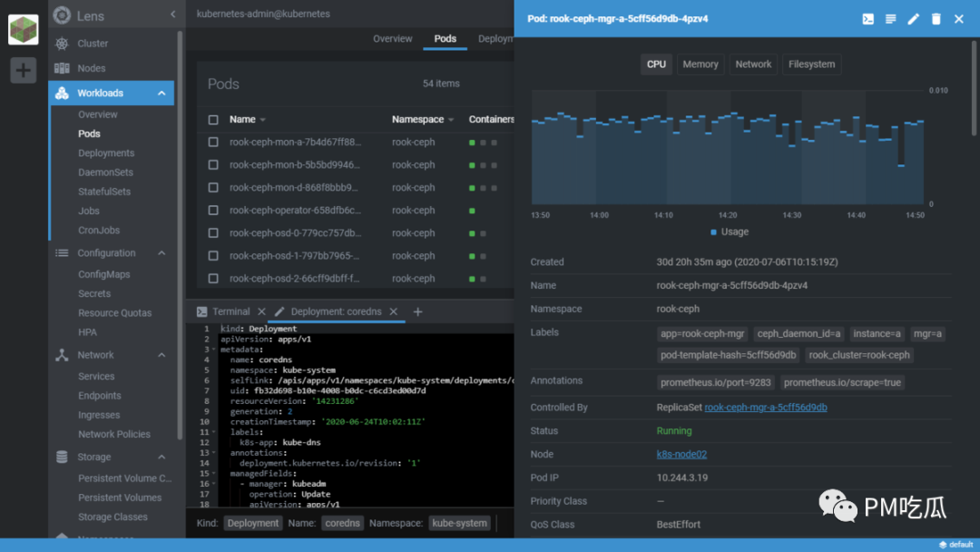Add new dock tab with plus icon
The height and width of the screenshot is (552, 980).
pos(417,311)
